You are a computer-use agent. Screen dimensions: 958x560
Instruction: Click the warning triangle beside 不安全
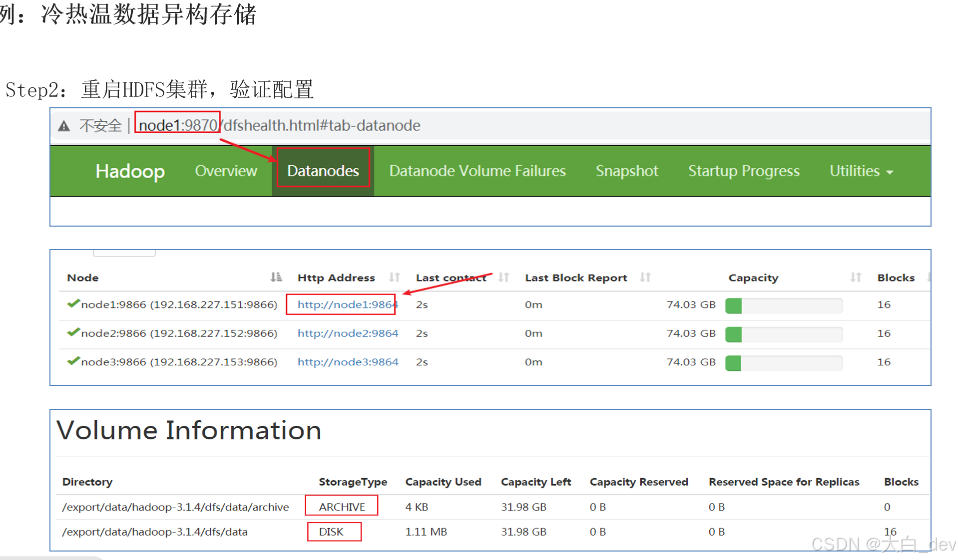point(64,125)
